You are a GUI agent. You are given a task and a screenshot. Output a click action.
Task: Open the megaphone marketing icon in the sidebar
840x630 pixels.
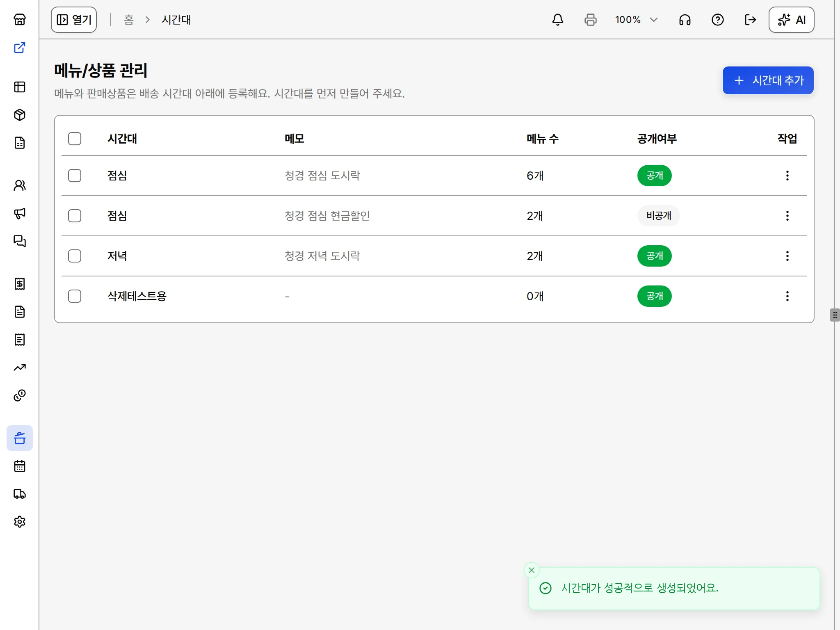pyautogui.click(x=20, y=213)
